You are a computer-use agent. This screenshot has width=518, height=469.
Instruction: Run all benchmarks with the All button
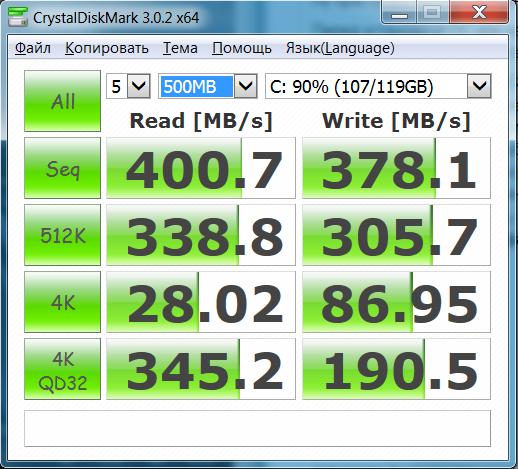62,101
